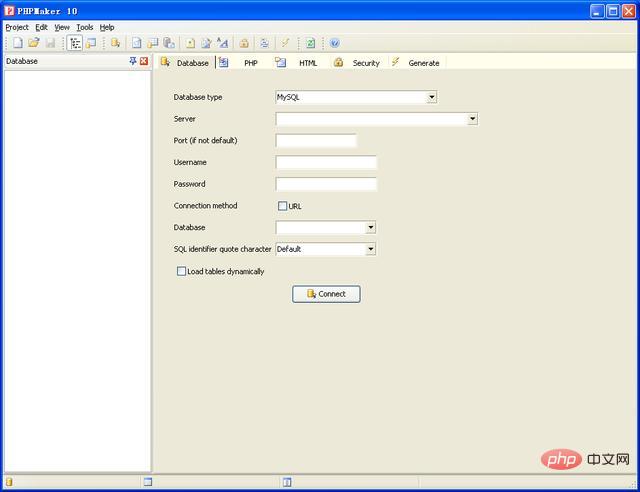The height and width of the screenshot is (492, 640).
Task: Open the Edit menu
Action: coord(41,27)
